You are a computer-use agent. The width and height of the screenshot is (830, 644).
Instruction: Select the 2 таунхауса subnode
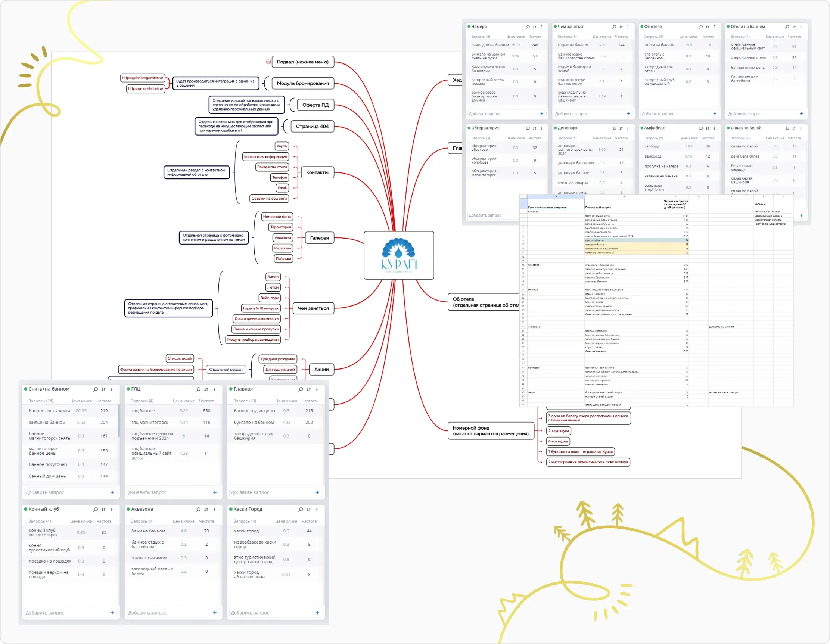pyautogui.click(x=559, y=431)
